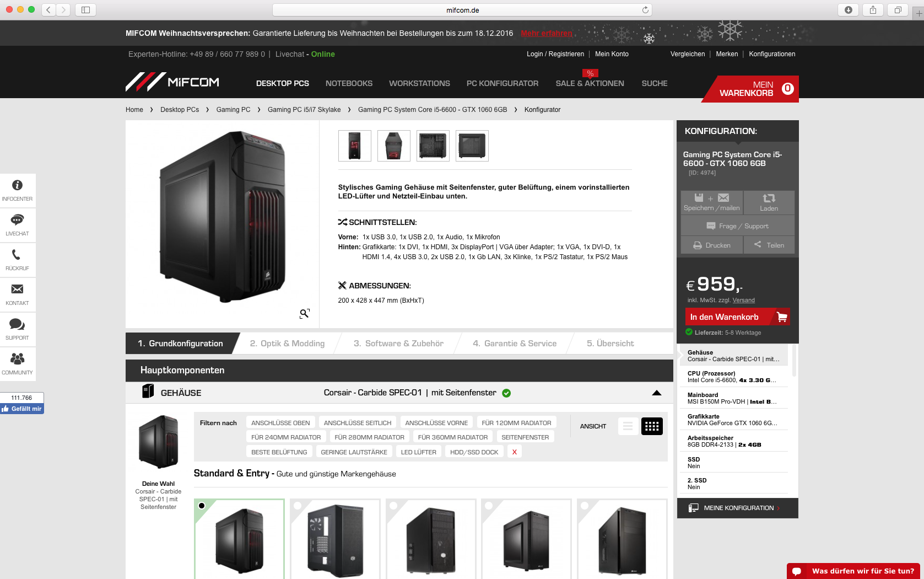This screenshot has width=924, height=579.
Task: Toggle filter Für 120mm Radiator
Action: (x=516, y=423)
